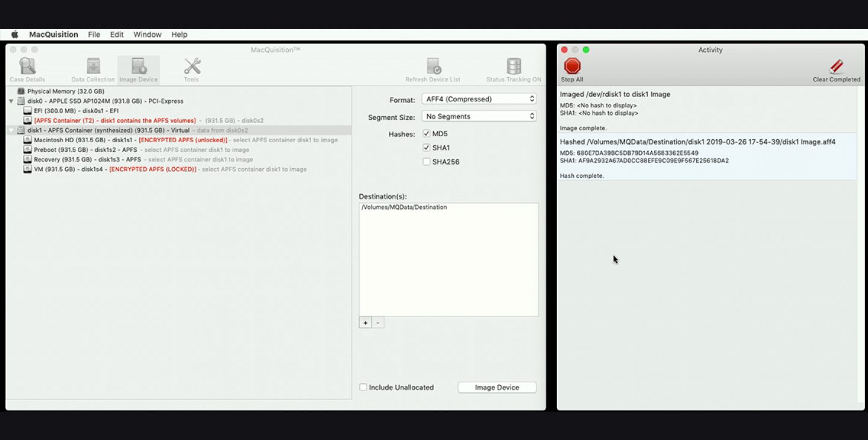The image size is (868, 440).
Task: Click the EFI partition icon
Action: point(28,111)
